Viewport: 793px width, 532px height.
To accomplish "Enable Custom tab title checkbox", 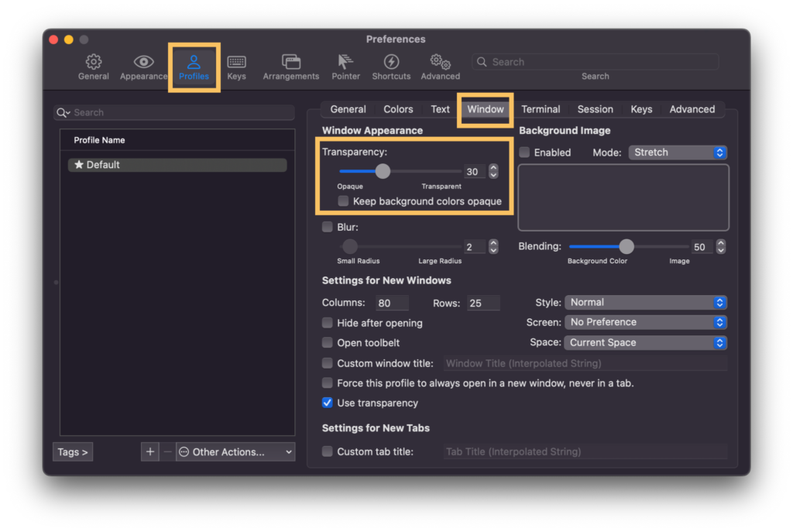I will pos(328,451).
